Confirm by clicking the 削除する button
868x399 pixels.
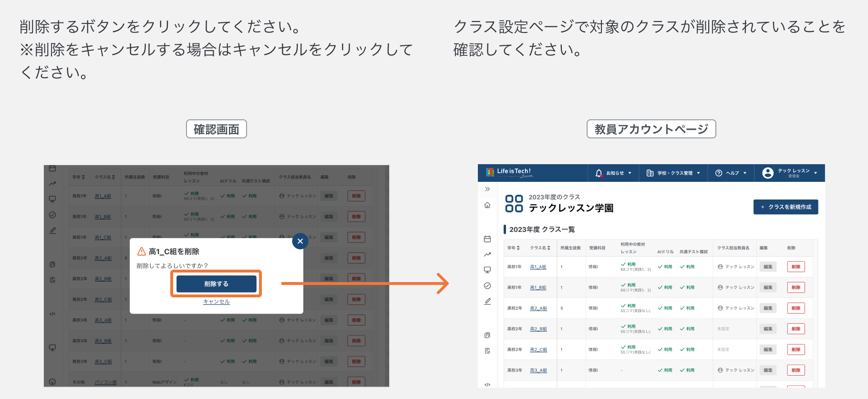click(217, 284)
